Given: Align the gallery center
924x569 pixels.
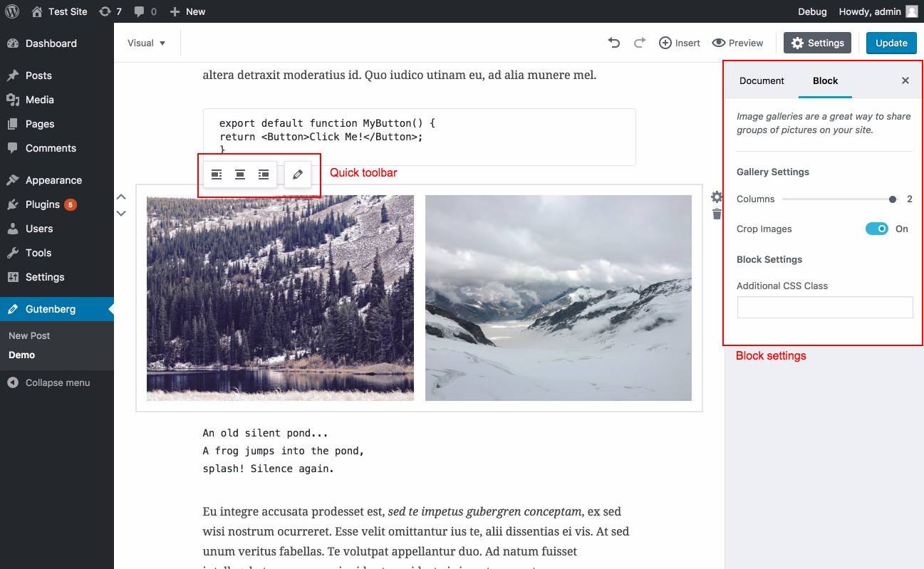Looking at the screenshot, I should [x=240, y=174].
